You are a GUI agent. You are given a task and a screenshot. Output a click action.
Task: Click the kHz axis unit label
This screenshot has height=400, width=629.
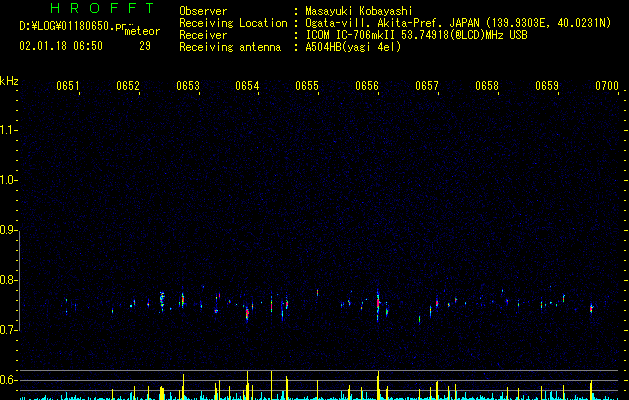[x=9, y=81]
